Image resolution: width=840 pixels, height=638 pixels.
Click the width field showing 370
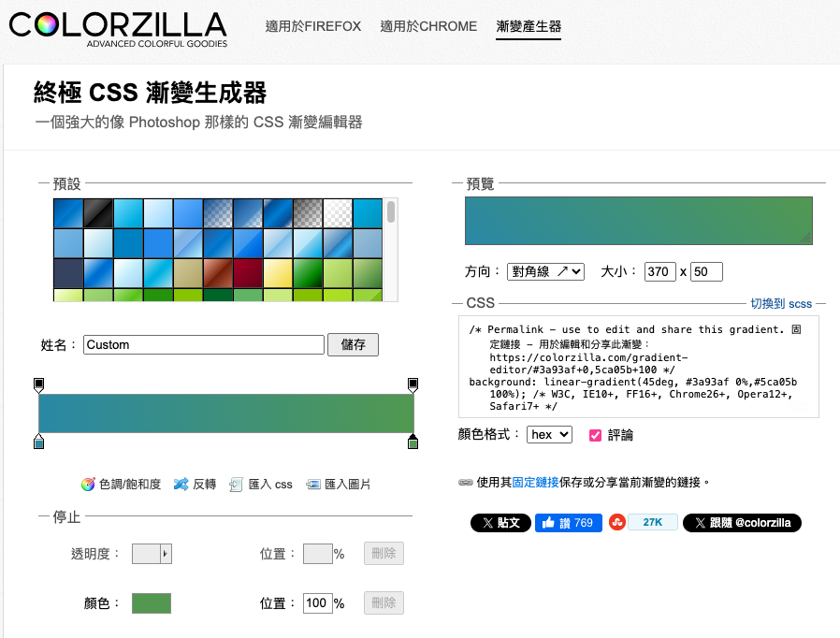click(x=660, y=271)
